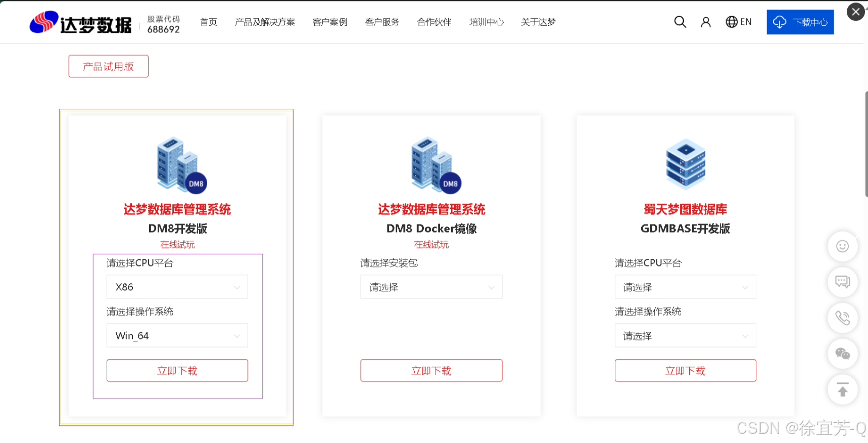
Task: Click the user account icon
Action: click(706, 22)
